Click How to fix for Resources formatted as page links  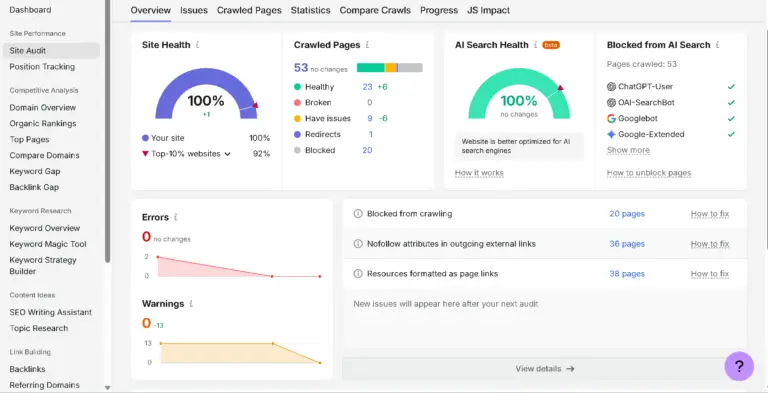point(710,274)
